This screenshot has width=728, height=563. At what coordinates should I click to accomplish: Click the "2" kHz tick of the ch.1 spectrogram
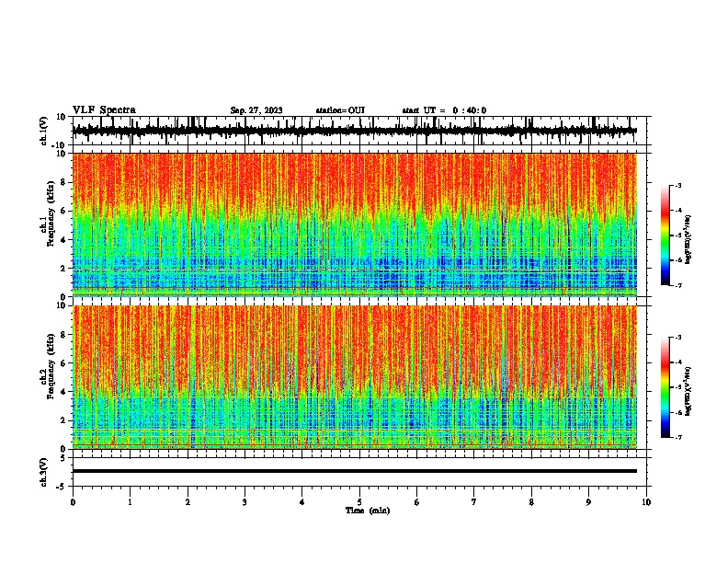64,269
